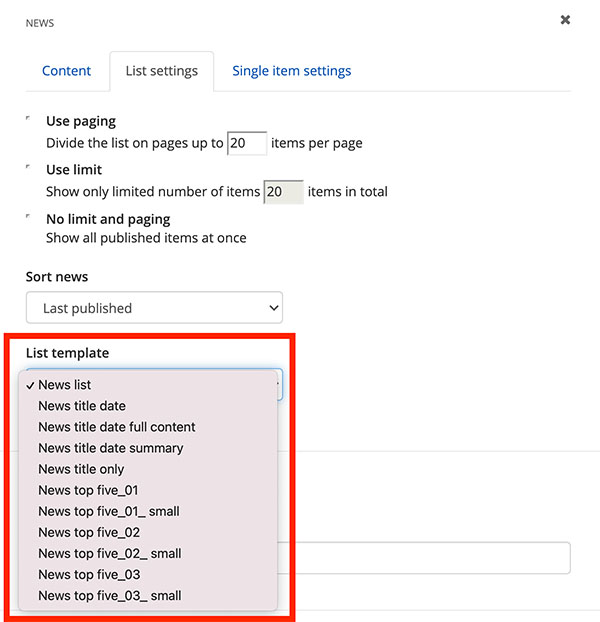The image size is (600, 622).
Task: Pick News top five_02_ small option
Action: [x=148, y=553]
